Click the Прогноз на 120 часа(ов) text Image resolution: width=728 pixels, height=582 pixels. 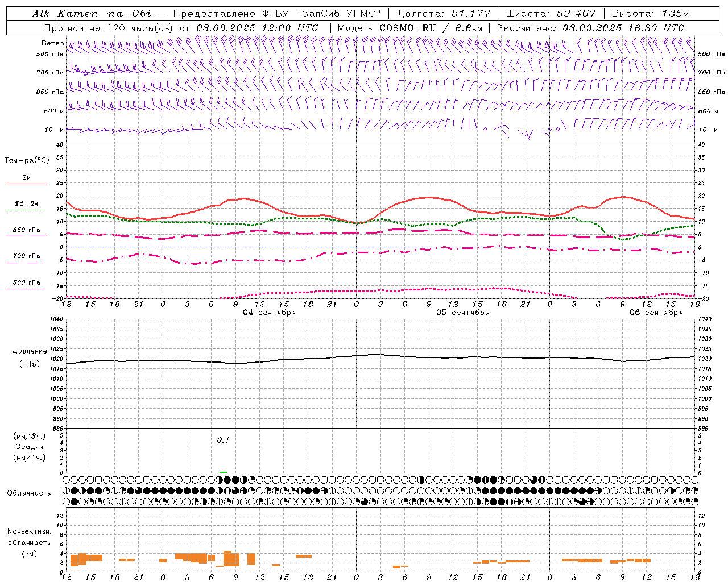(x=109, y=28)
